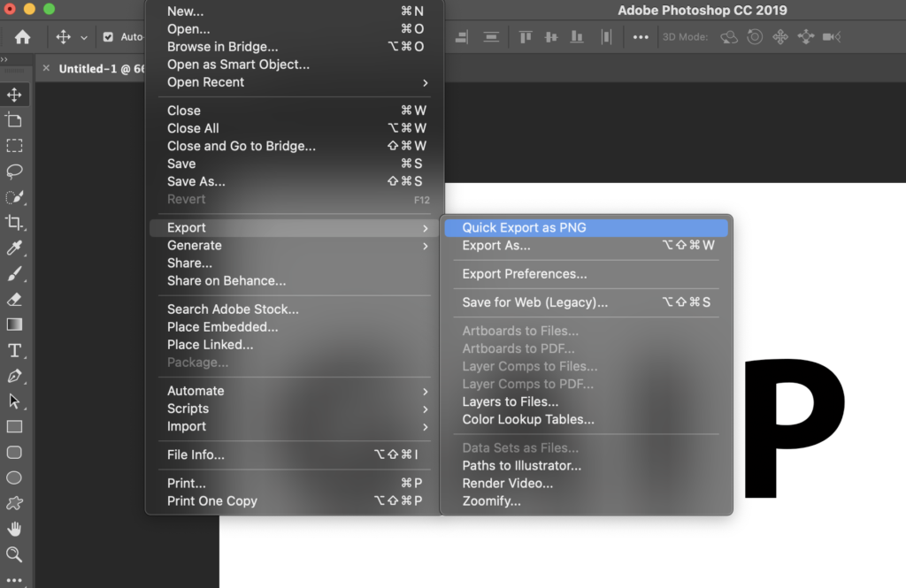The image size is (906, 588).
Task: Select the Move tool
Action: pos(12,95)
